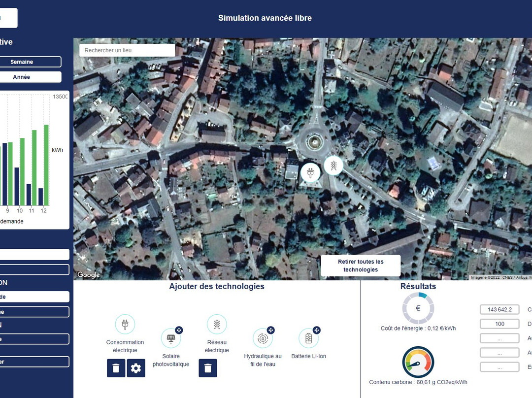
Task: Click the Hydraulique au fil de l'eau label
Action: (263, 360)
